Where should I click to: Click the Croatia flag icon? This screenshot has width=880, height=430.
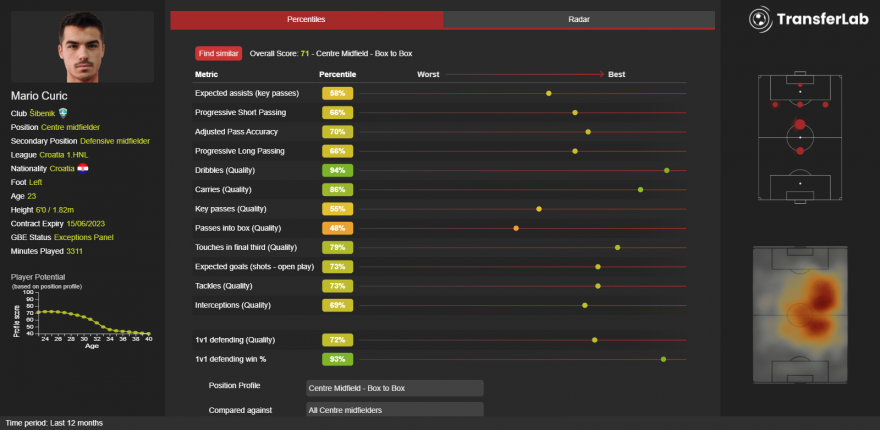coord(83,169)
